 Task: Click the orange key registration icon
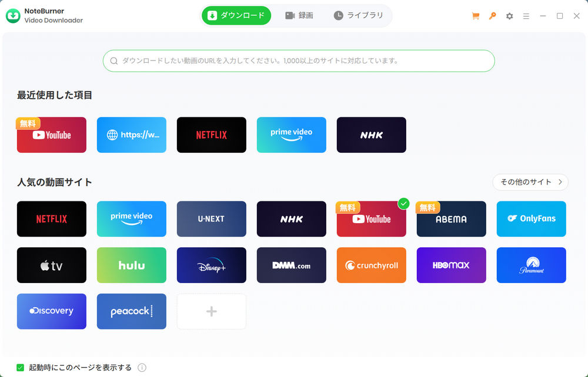click(492, 16)
